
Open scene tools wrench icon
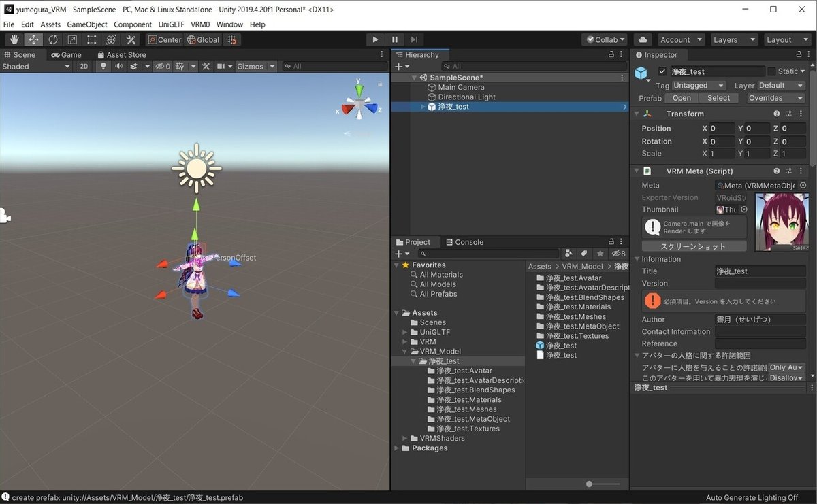(x=206, y=66)
